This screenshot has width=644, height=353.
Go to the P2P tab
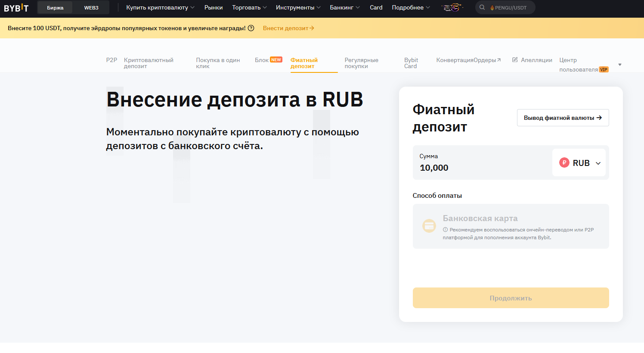click(111, 60)
